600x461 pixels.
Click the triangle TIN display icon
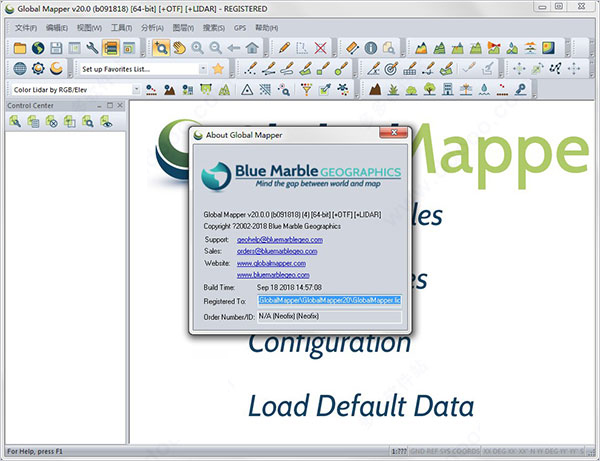coord(247,90)
